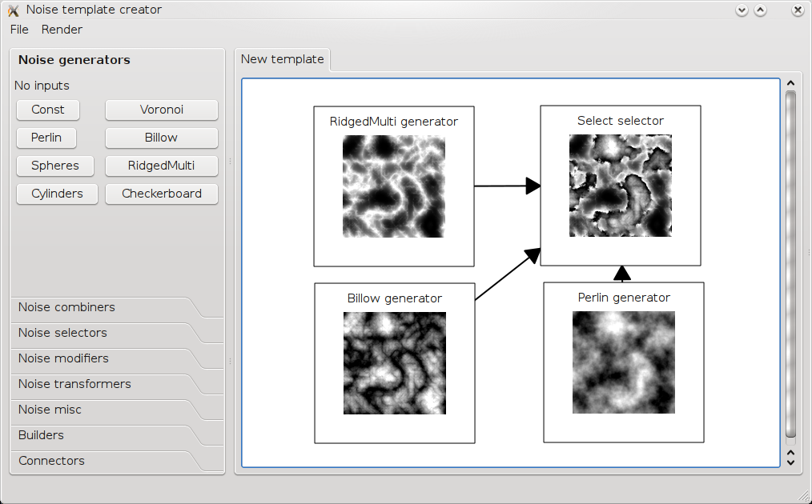
Task: Open the Noise modifiers section
Action: point(63,358)
